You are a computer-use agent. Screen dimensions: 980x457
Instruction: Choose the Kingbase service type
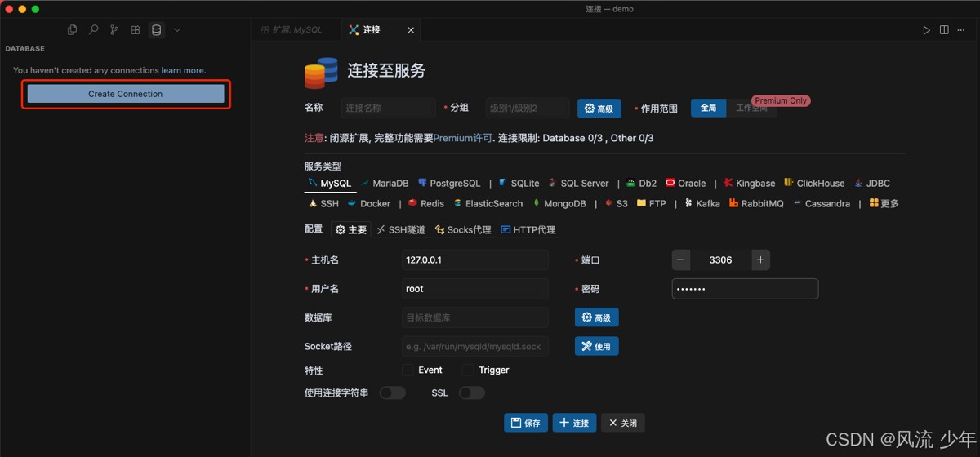[x=750, y=184]
